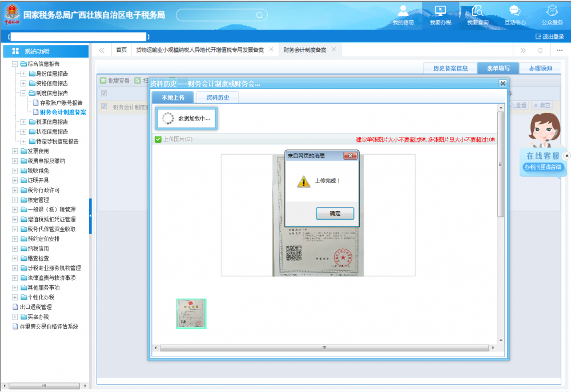Toggle the table header select-all checkbox
The height and width of the screenshot is (392, 571).
(104, 94)
